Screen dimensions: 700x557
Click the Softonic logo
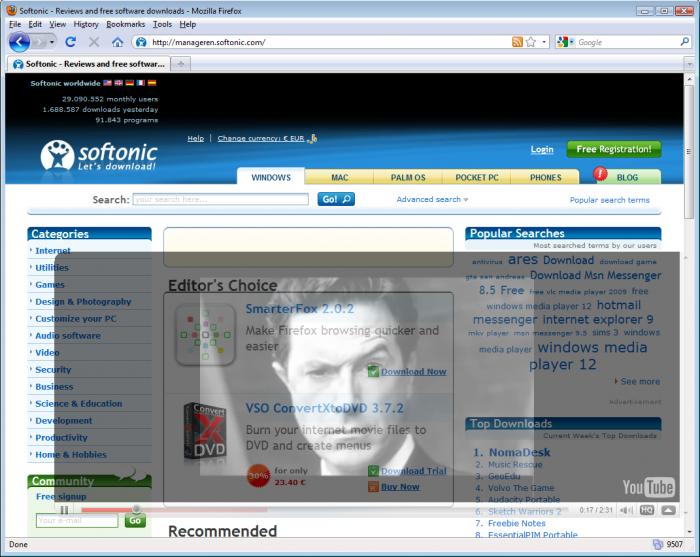99,156
